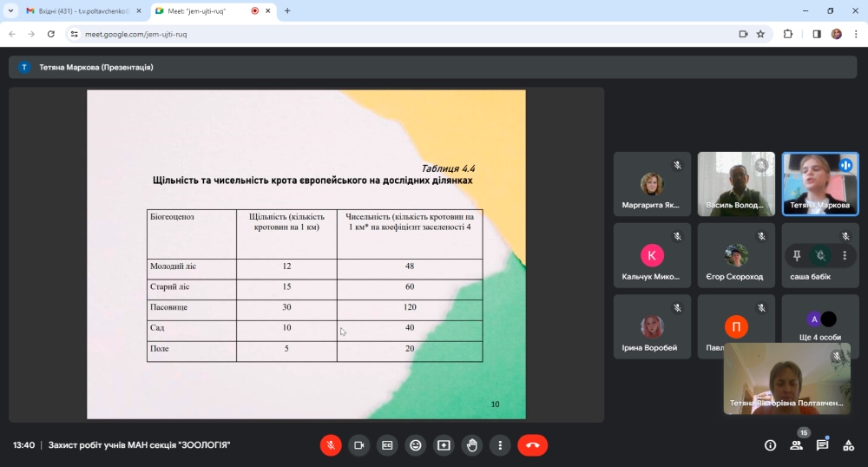
Task: Select the 'Ще 4 особи' overflow tile
Action: tap(820, 327)
